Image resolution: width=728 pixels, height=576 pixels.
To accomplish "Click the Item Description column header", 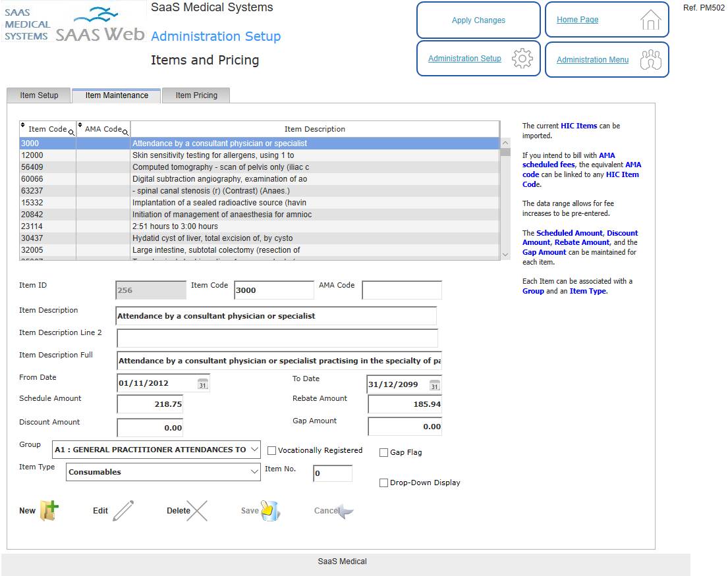I will [x=315, y=129].
